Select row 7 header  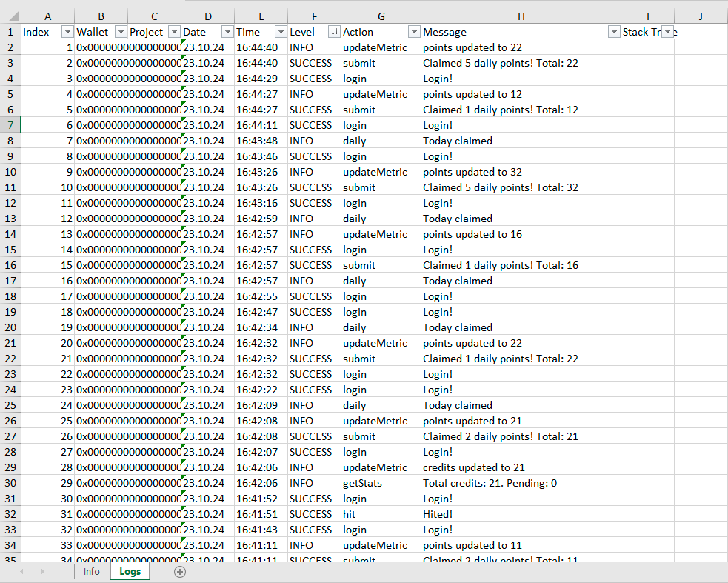click(10, 125)
